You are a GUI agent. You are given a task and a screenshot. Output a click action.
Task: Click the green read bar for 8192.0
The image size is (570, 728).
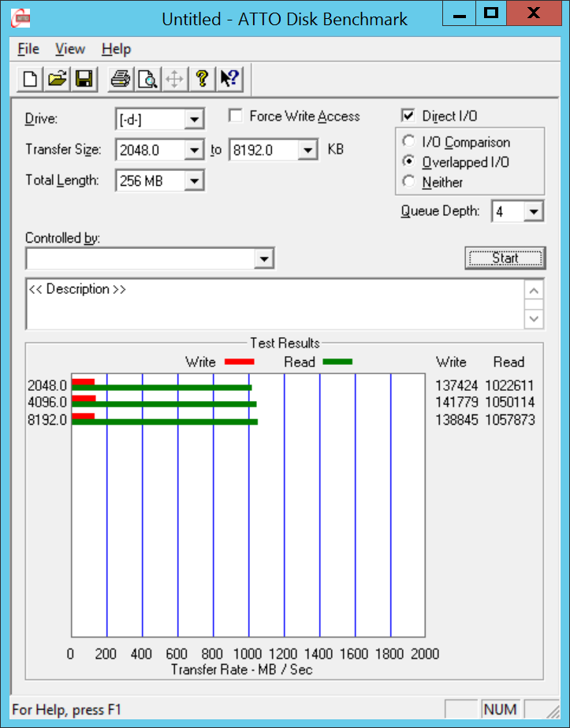point(165,422)
